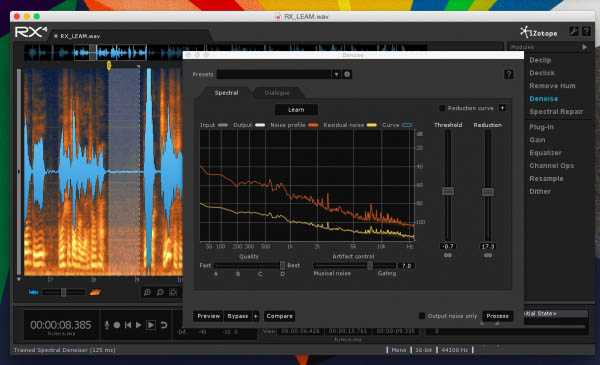Image resolution: width=600 pixels, height=365 pixels.
Task: Click the plus button beside Bypass
Action: (256, 316)
